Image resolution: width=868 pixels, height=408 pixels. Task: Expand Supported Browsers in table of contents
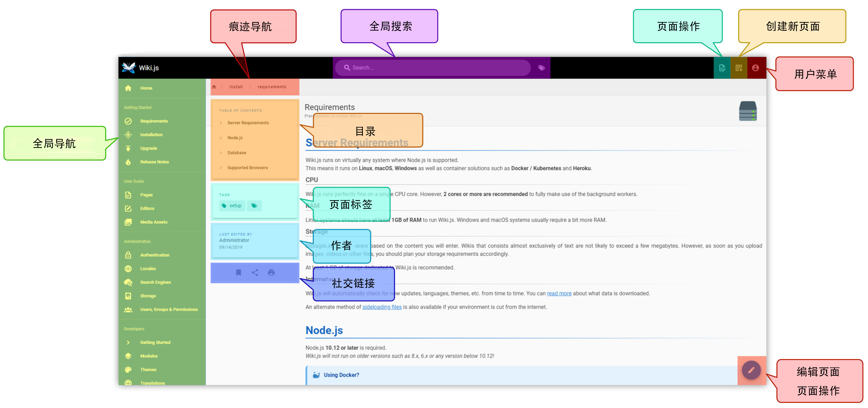coord(247,168)
